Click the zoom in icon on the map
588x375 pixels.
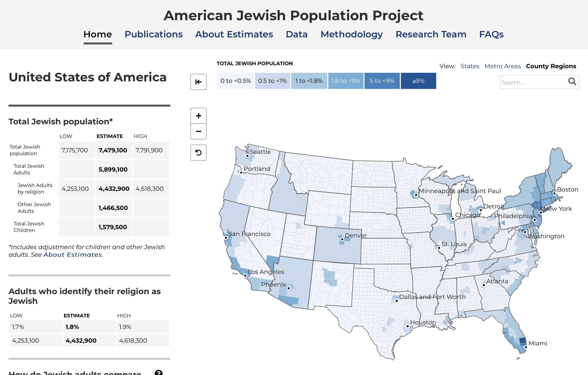click(198, 116)
